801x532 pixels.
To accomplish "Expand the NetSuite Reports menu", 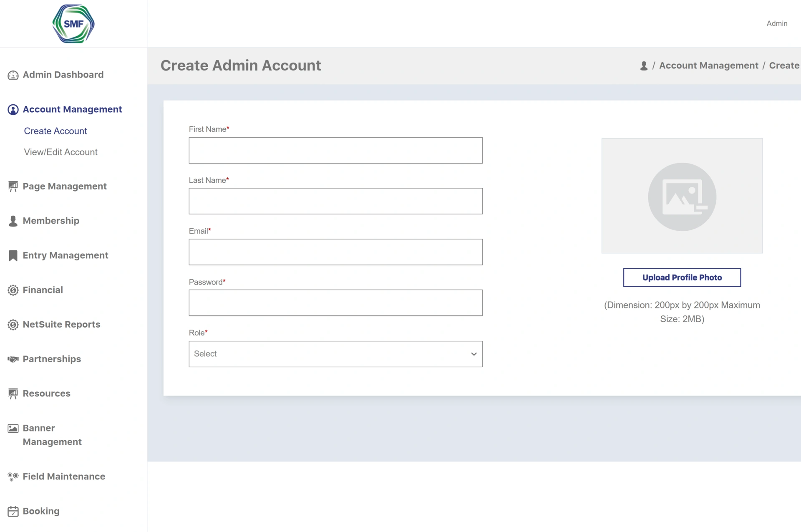I will pyautogui.click(x=61, y=325).
